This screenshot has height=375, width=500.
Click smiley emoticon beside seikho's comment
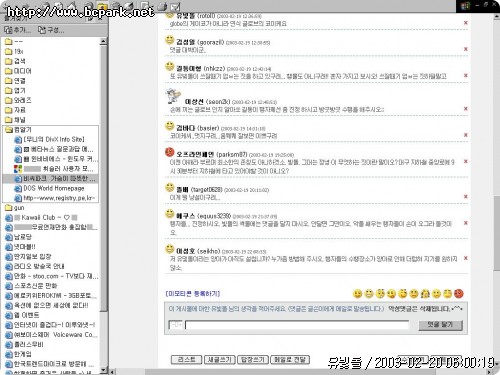click(x=170, y=249)
